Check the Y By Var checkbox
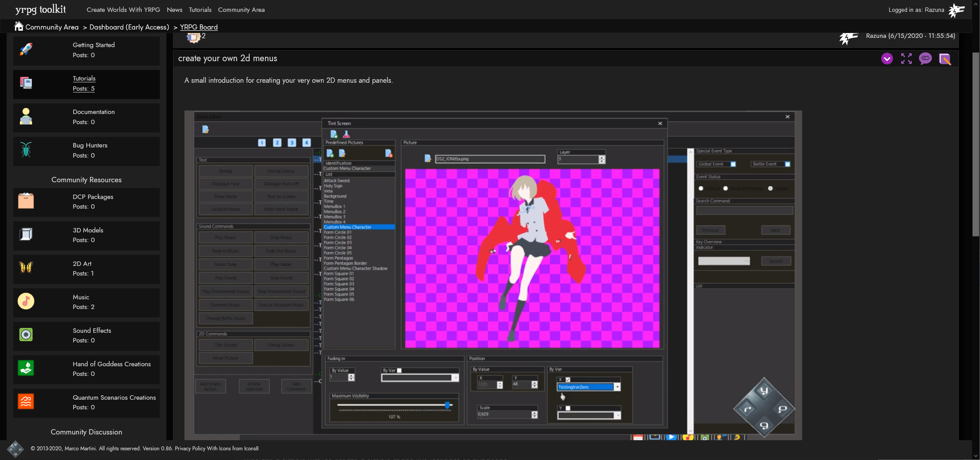The height and width of the screenshot is (460, 980). (x=568, y=408)
